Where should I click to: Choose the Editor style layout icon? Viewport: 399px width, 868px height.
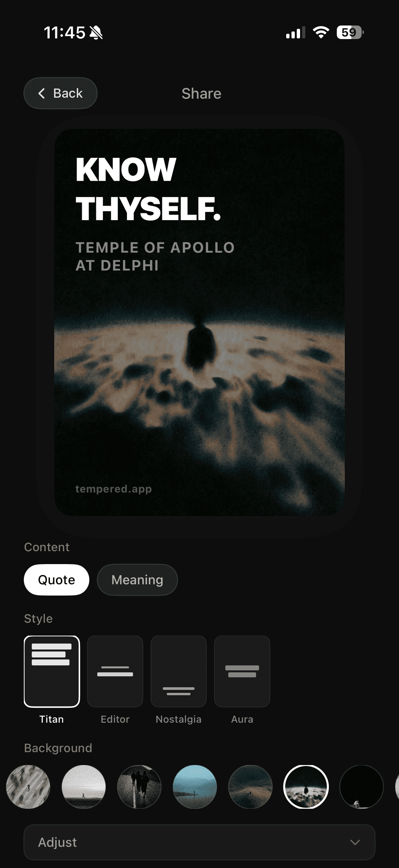[x=115, y=671]
